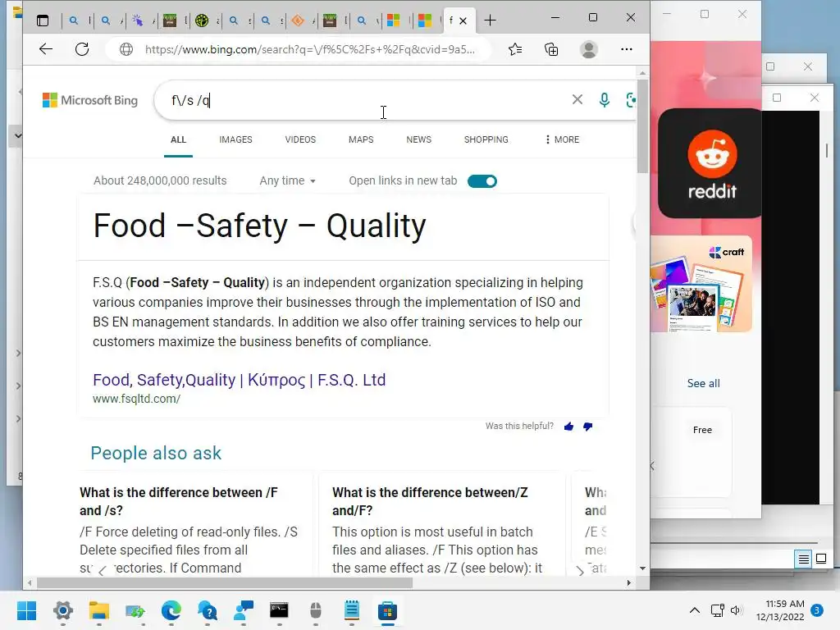Click the vertical scrollbar thumb in Edge
This screenshot has width=840, height=630.
(x=642, y=126)
